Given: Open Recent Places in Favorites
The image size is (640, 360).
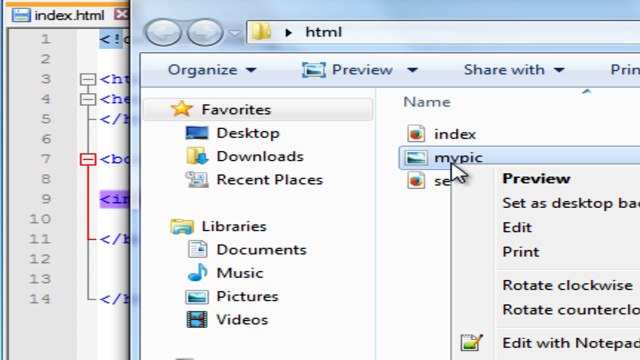Looking at the screenshot, I should coord(269,180).
